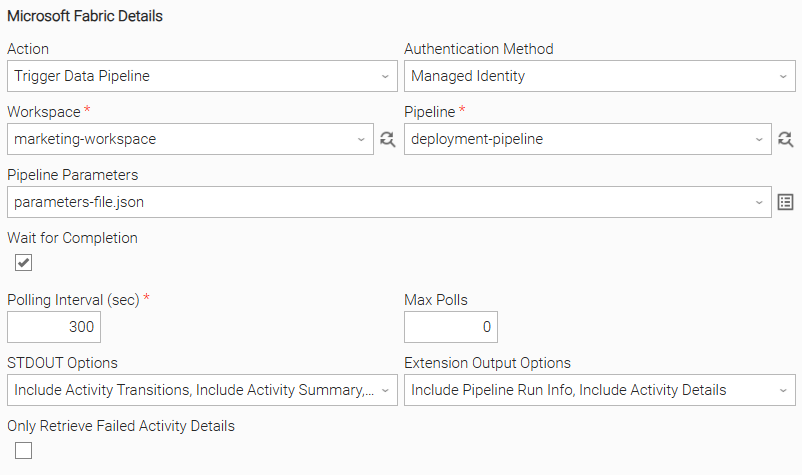This screenshot has height=475, width=802.
Task: Click the Extension Output Options label
Action: click(x=487, y=363)
